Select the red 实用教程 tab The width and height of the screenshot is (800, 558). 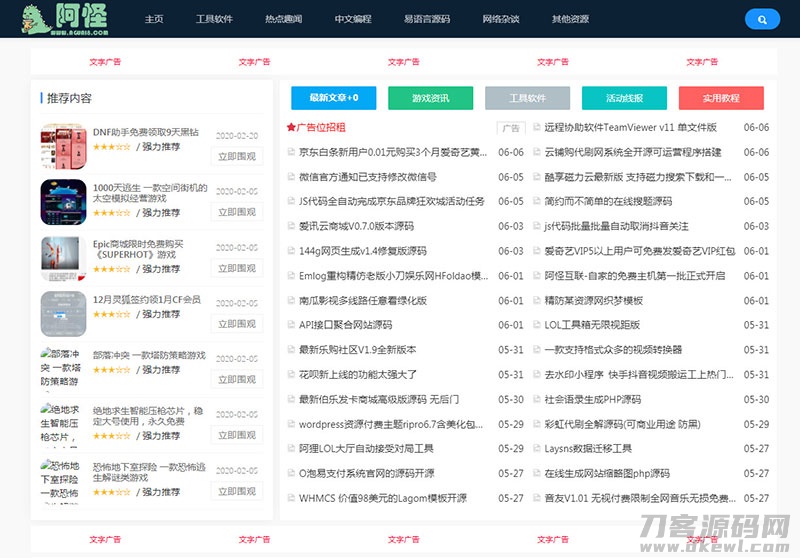(x=721, y=98)
